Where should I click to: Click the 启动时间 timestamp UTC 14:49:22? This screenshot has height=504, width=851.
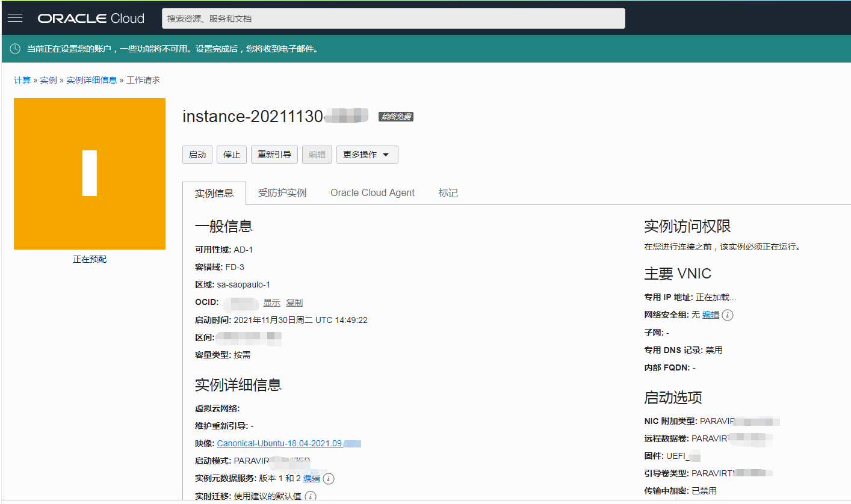click(x=300, y=320)
